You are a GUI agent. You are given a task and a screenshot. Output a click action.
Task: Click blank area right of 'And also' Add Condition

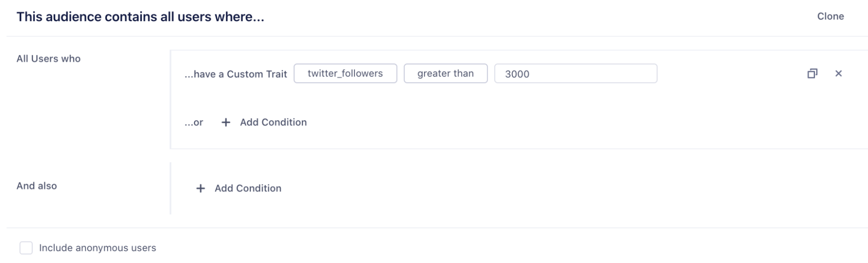point(521,188)
